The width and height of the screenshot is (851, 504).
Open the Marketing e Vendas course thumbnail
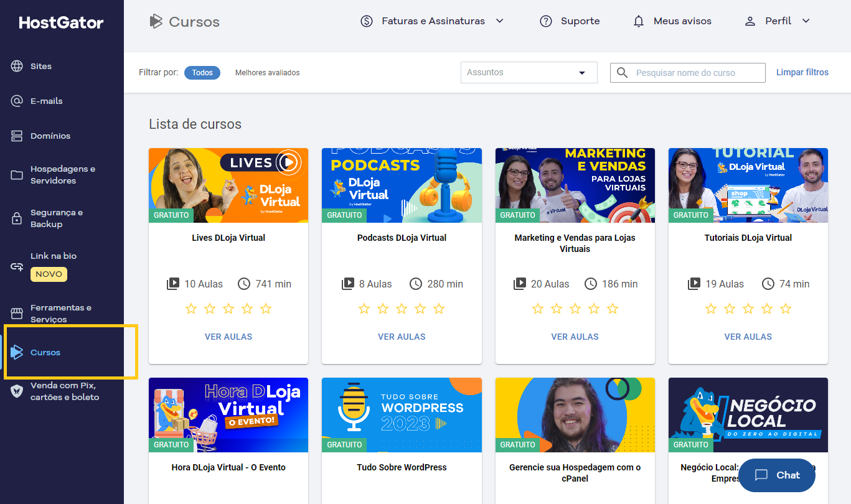coord(575,185)
